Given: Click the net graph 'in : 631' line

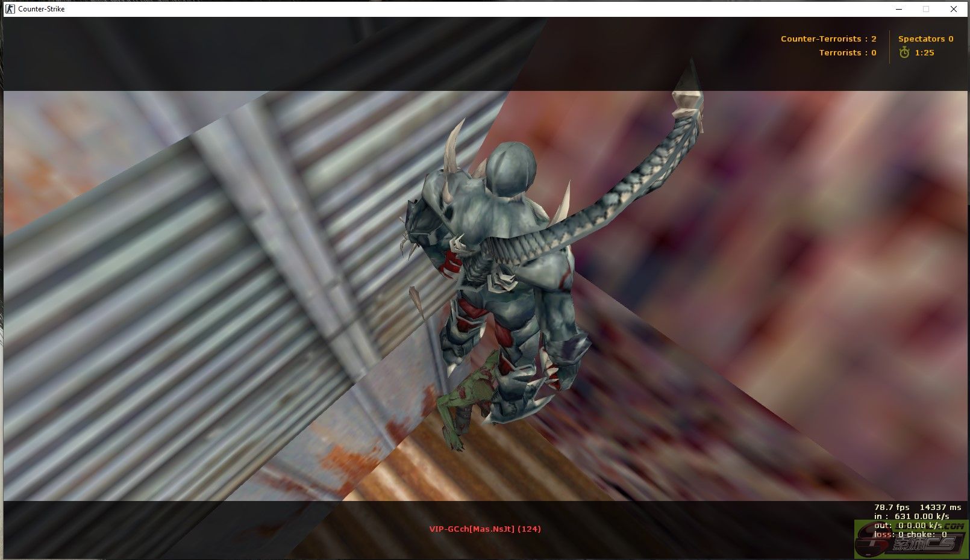Looking at the screenshot, I should [x=912, y=517].
